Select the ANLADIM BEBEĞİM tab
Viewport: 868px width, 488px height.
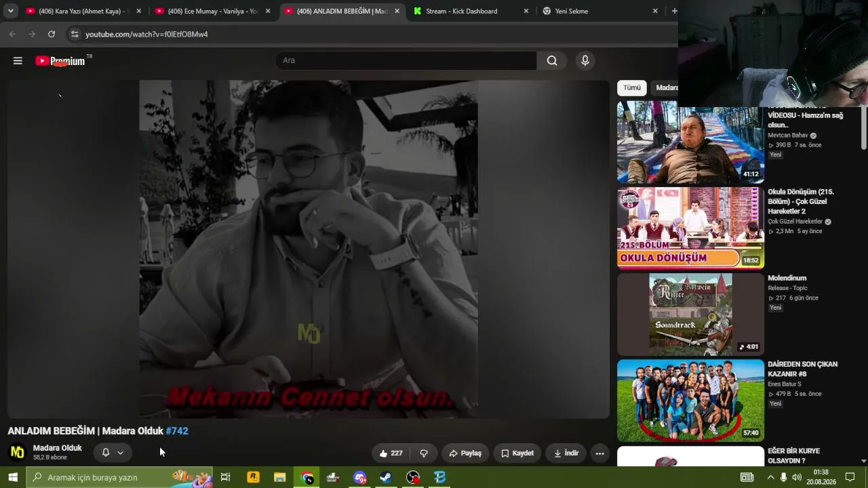point(342,11)
